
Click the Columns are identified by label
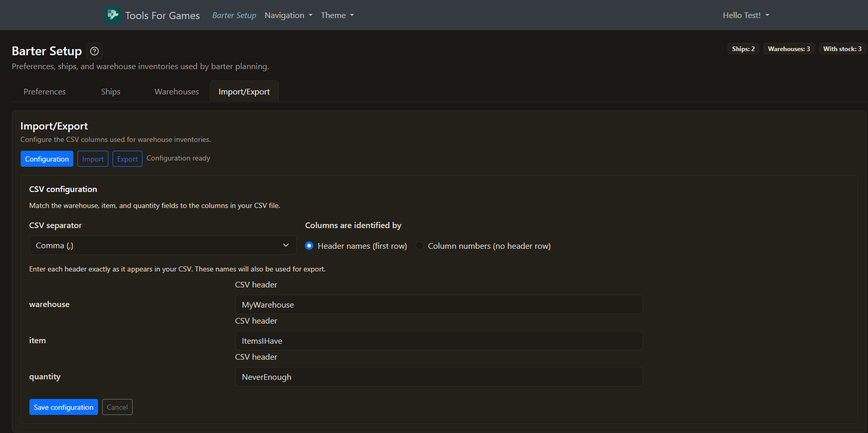(x=353, y=226)
